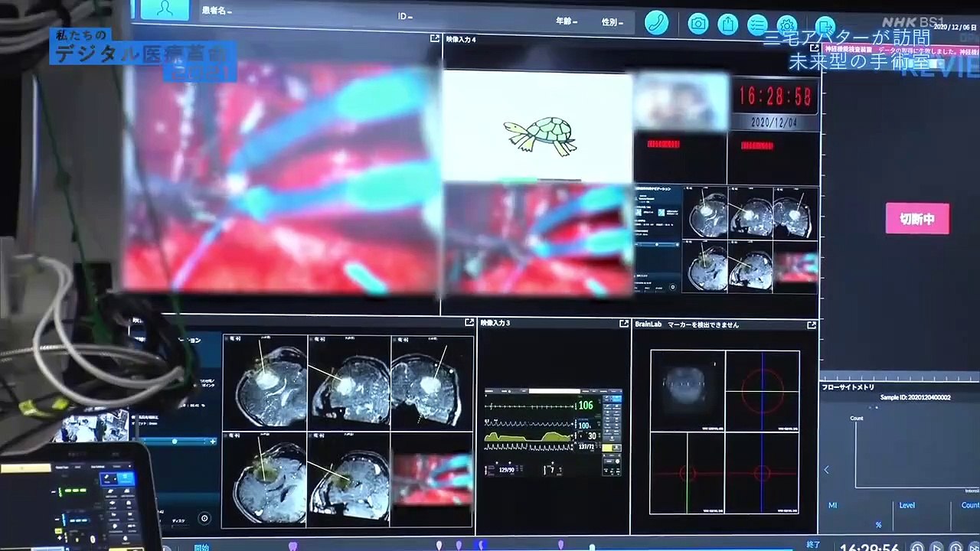Pop out the 映像入力3 panel
The width and height of the screenshot is (980, 551).
(x=624, y=324)
